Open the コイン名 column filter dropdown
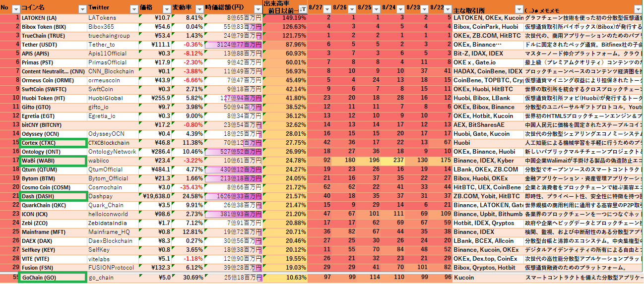The width and height of the screenshot is (644, 284). (81, 9)
